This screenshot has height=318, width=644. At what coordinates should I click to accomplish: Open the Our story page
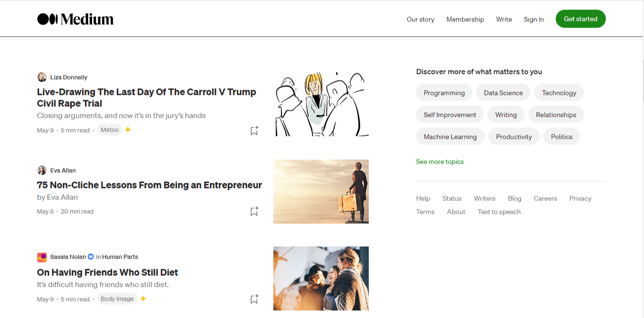[420, 20]
